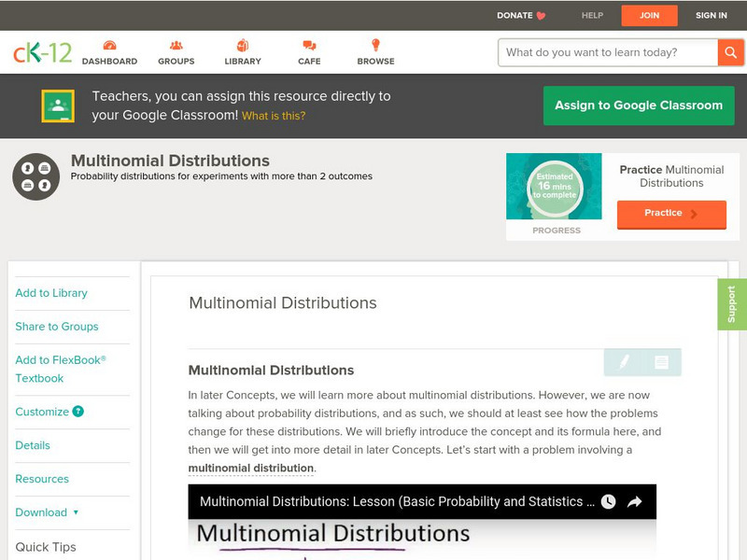Click Assign to Google Classroom button
Image resolution: width=747 pixels, height=560 pixels.
639,105
